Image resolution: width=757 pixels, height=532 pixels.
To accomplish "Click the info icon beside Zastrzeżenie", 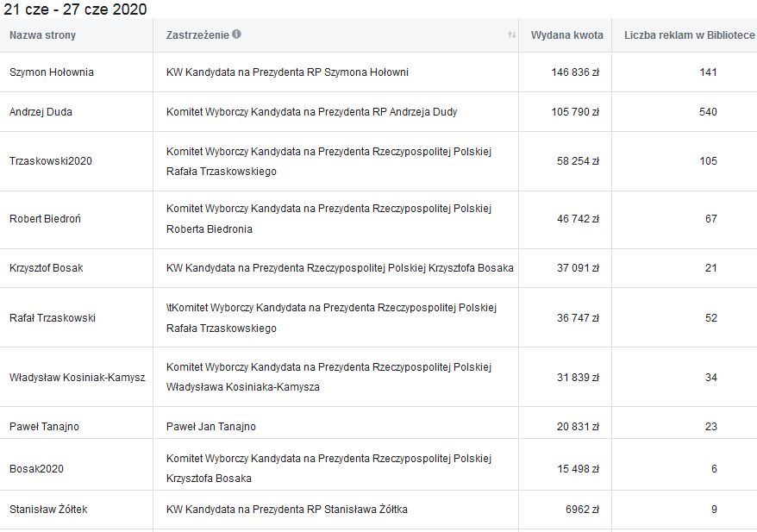I will tap(236, 35).
